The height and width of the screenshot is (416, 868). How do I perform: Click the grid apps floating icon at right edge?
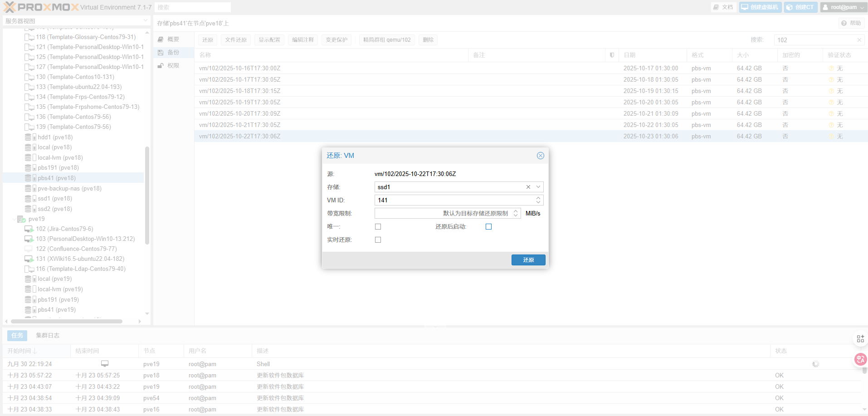click(x=860, y=338)
